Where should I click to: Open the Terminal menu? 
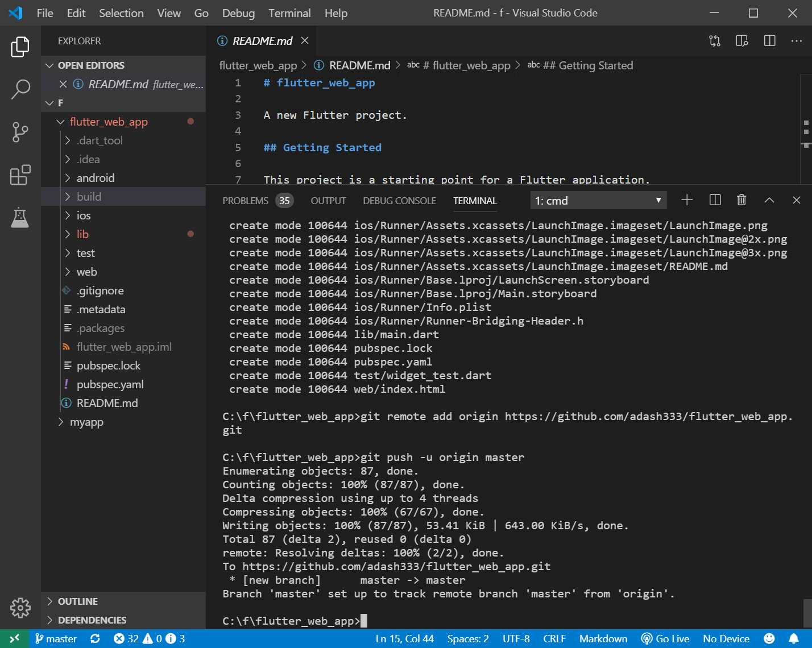289,13
